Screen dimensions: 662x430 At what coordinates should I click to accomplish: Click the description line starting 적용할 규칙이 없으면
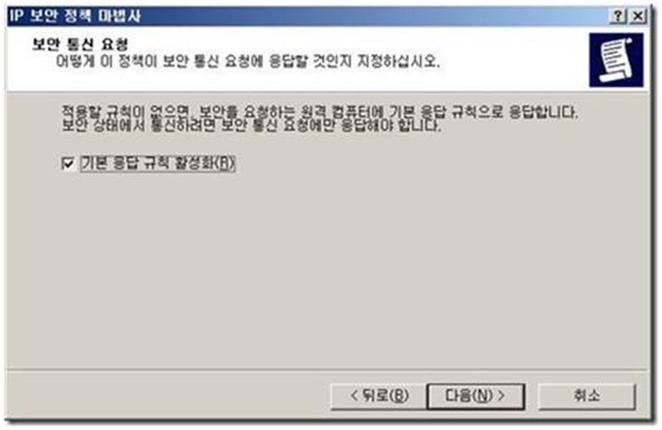click(320, 112)
